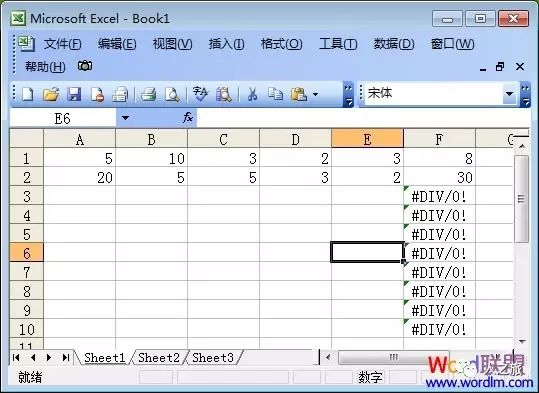The height and width of the screenshot is (393, 539).
Task: Click the fx insert function icon
Action: pyautogui.click(x=188, y=118)
